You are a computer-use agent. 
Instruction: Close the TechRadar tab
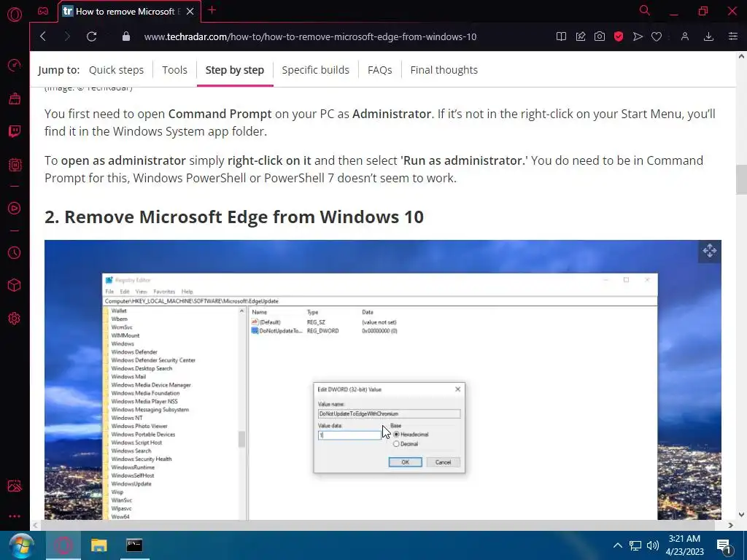click(x=190, y=12)
